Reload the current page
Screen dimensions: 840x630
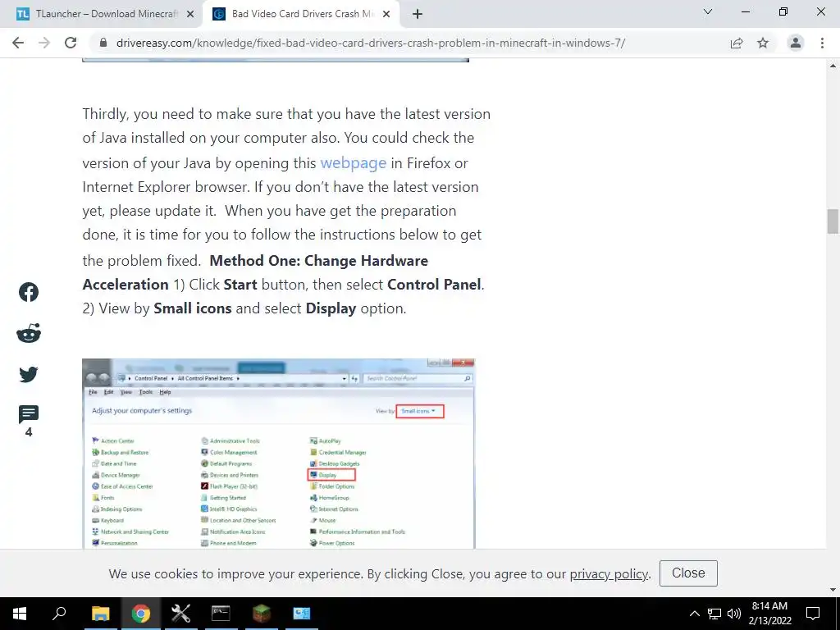coord(71,43)
